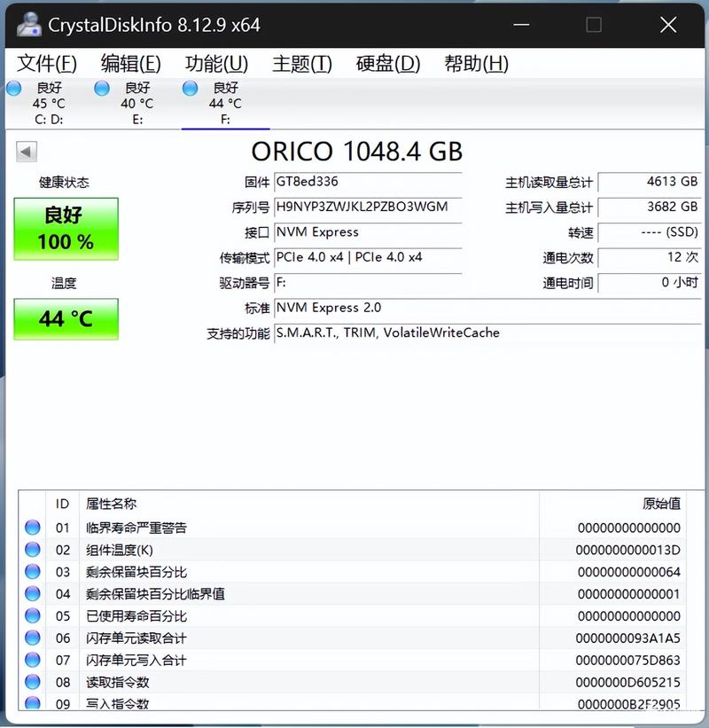Click the previous disk arrow button
Image resolution: width=709 pixels, height=728 pixels.
[26, 152]
